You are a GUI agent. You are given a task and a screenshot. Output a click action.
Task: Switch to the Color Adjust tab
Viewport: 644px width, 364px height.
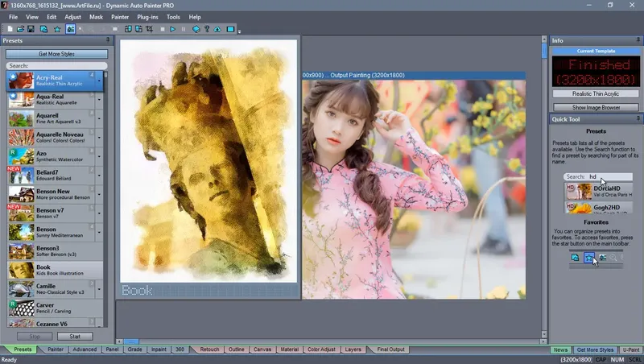tap(322, 350)
